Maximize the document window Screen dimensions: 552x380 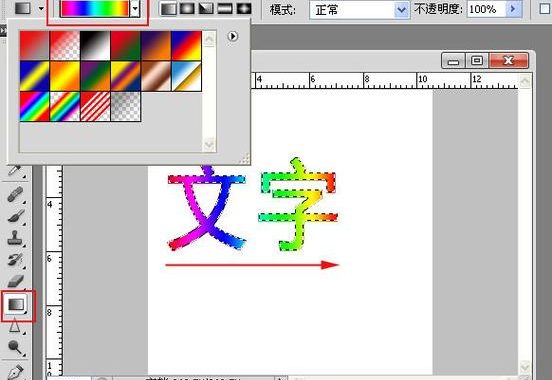(477, 61)
